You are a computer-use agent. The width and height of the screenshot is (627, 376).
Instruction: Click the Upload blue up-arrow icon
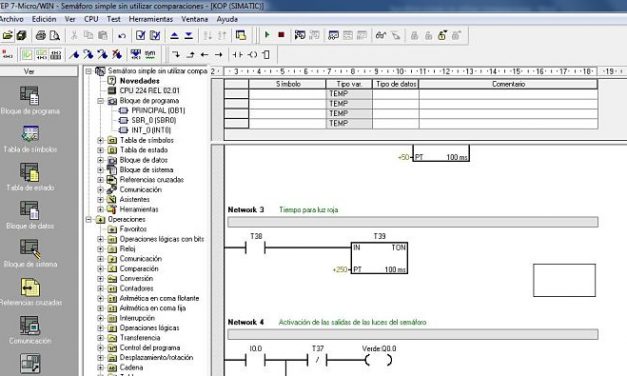(174, 36)
